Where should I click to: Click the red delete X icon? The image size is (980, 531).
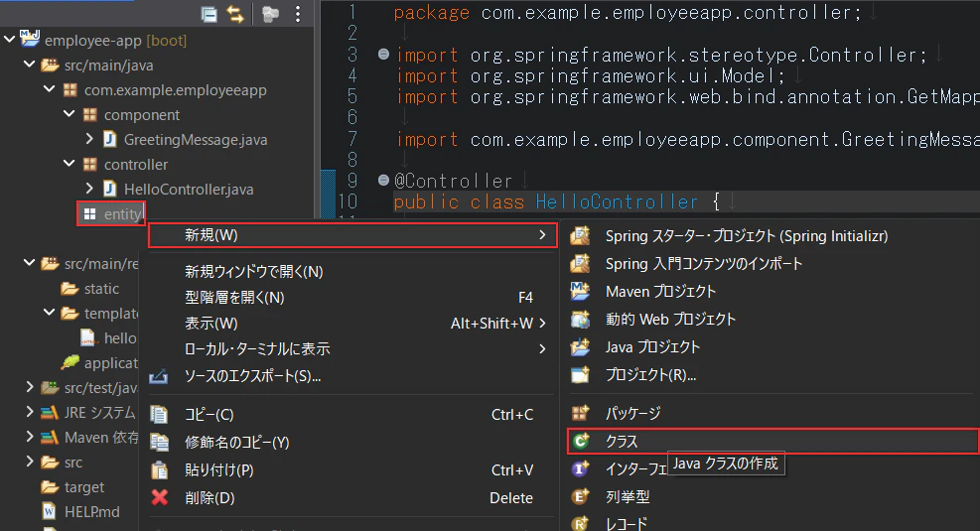click(x=160, y=497)
